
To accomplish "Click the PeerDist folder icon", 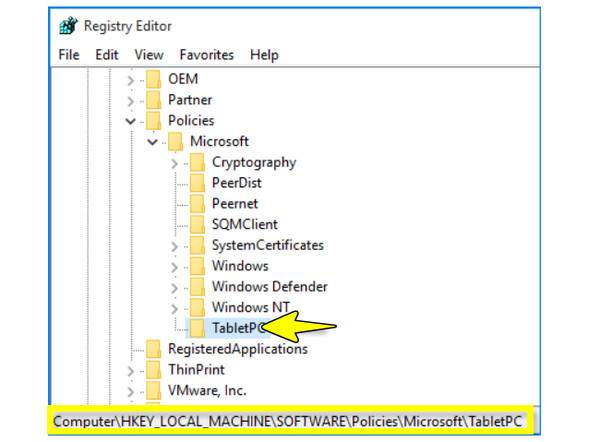I will pos(198,183).
